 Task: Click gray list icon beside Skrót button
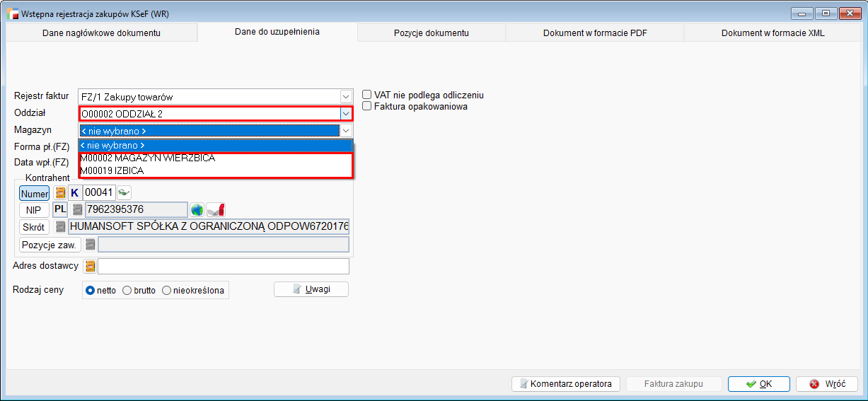pyautogui.click(x=61, y=226)
